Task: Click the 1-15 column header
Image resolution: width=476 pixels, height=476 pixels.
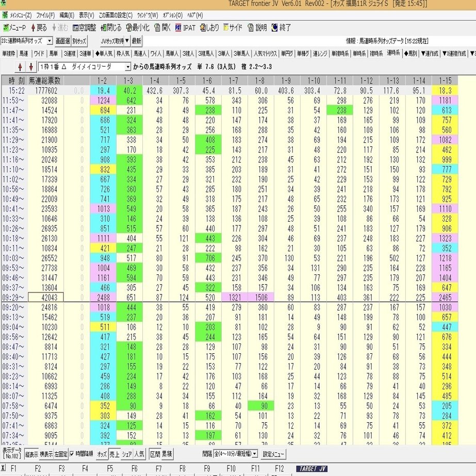Action: coord(445,80)
